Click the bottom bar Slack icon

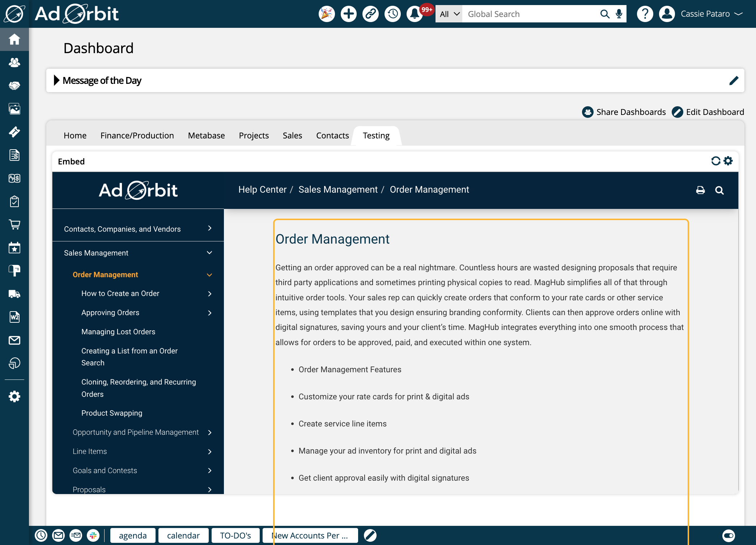[93, 535]
